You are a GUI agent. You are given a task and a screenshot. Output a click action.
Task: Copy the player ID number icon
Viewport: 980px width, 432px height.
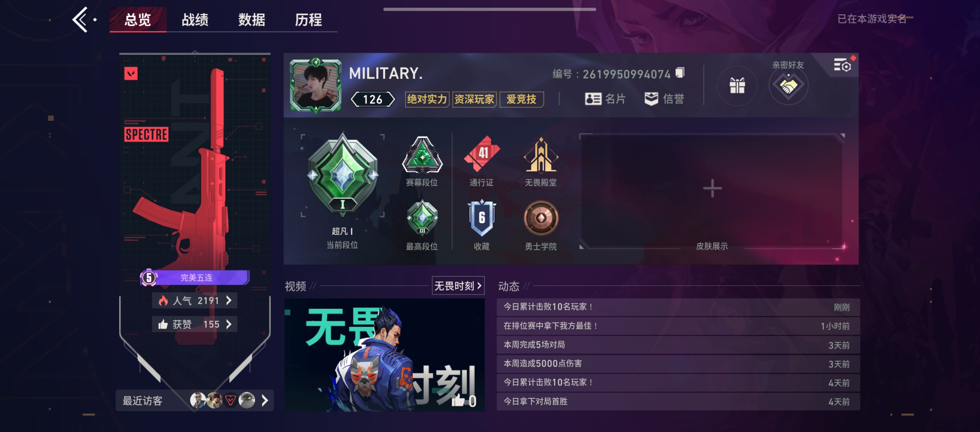[x=680, y=73]
